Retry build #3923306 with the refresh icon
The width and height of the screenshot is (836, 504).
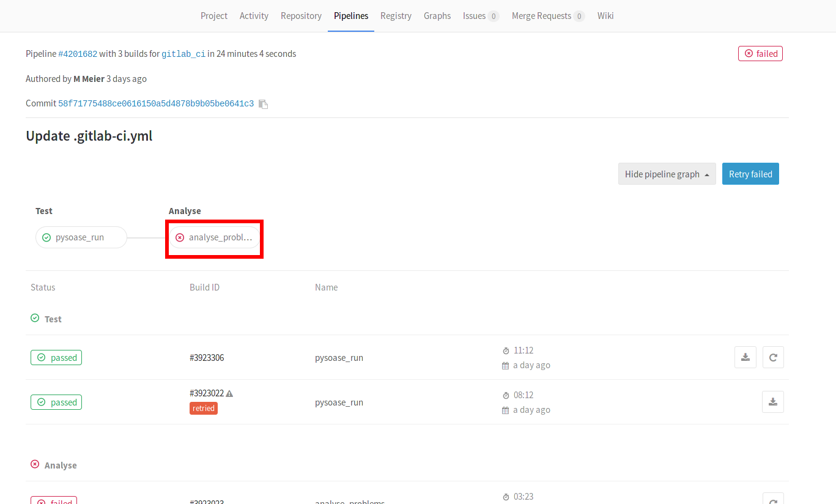(773, 357)
